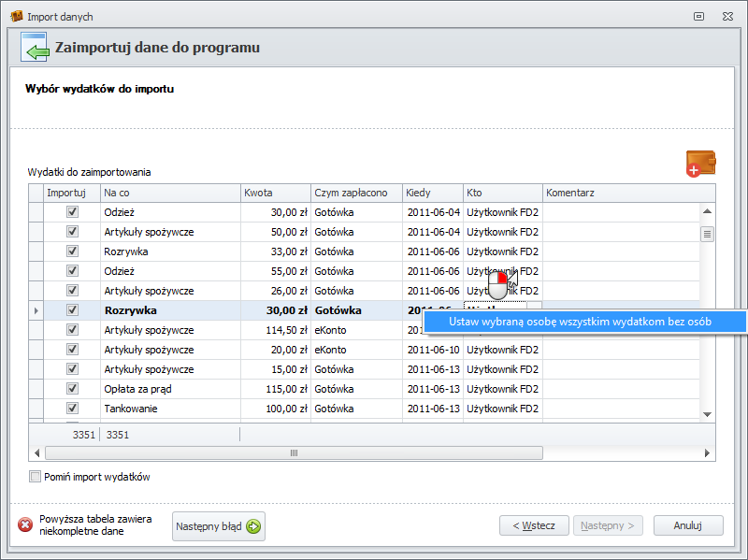Click the current row indicator arrow
748x560 pixels.
point(36,310)
